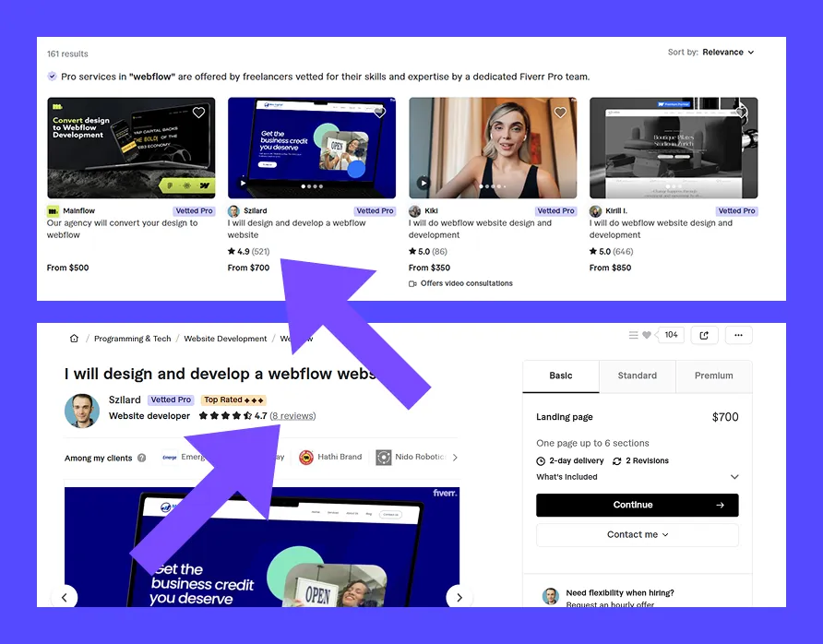Viewport: 823px width, 644px height.
Task: Go to Programming & Tech breadcrumb
Action: click(132, 339)
